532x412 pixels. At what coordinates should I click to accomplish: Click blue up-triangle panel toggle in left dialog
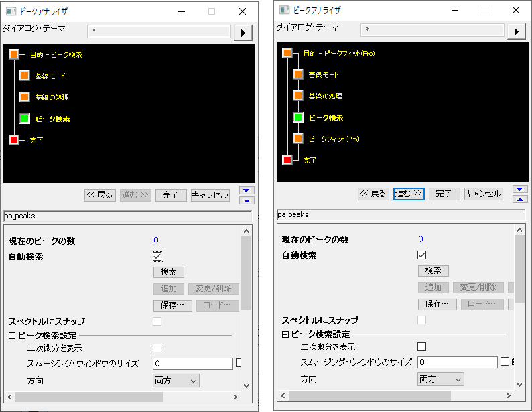[x=247, y=201]
